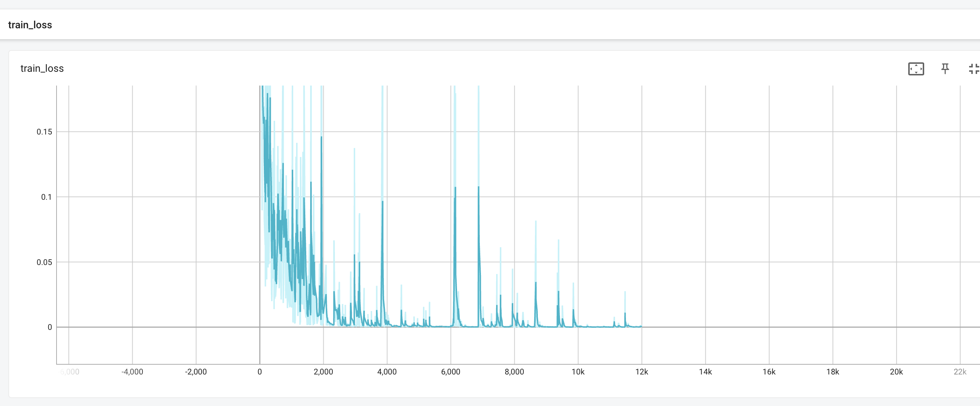
Task: Collapse the train_loss chart from fullscreen
Action: click(973, 69)
